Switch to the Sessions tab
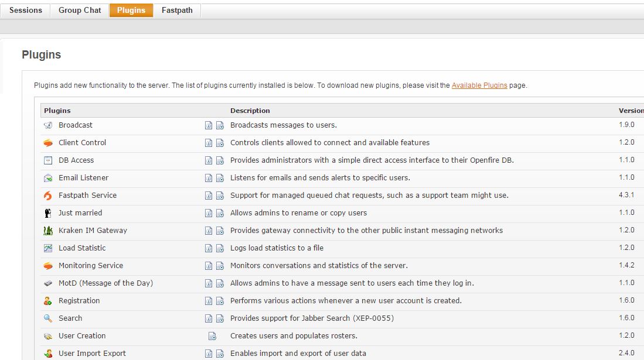Image resolution: width=644 pixels, height=360 pixels. (x=25, y=11)
